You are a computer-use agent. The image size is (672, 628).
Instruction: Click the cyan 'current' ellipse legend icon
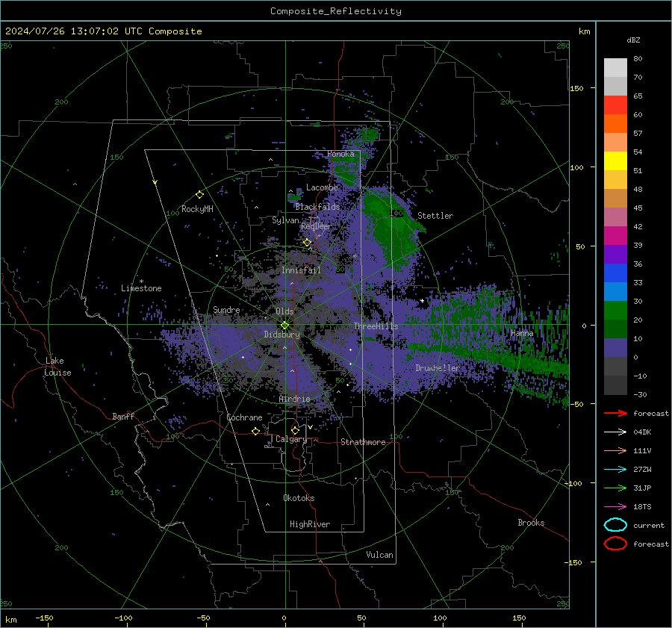tap(615, 525)
